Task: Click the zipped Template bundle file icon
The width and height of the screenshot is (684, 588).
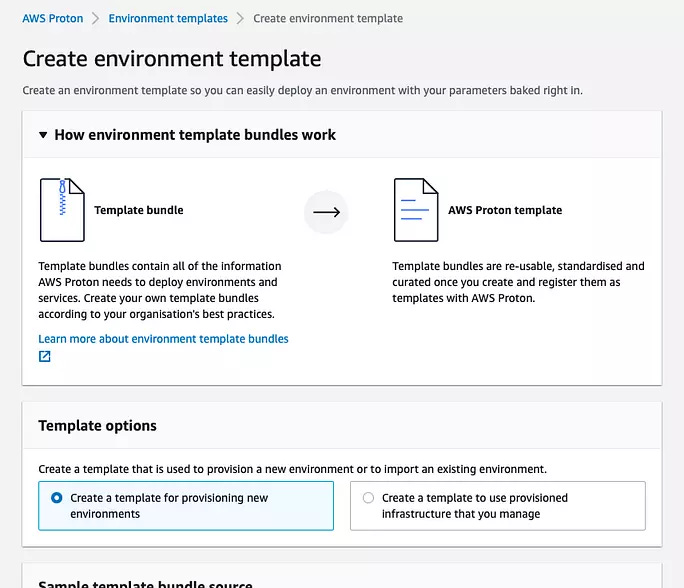Action: pyautogui.click(x=62, y=210)
